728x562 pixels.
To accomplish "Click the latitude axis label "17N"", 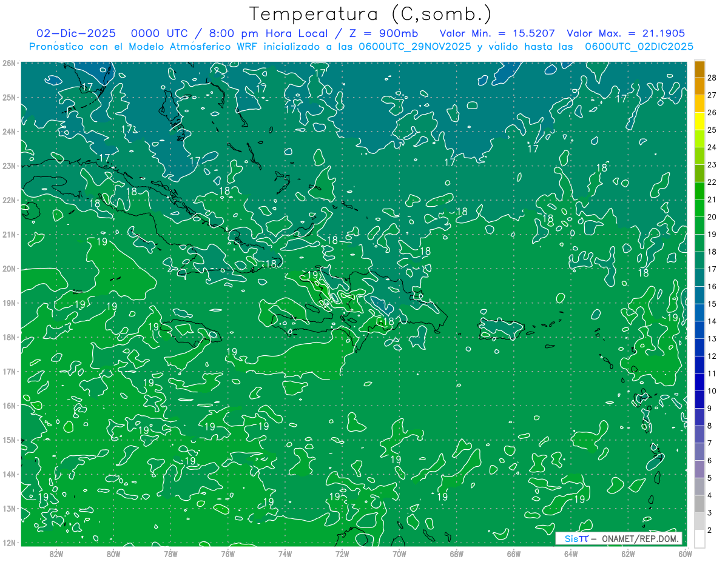I will (x=9, y=372).
